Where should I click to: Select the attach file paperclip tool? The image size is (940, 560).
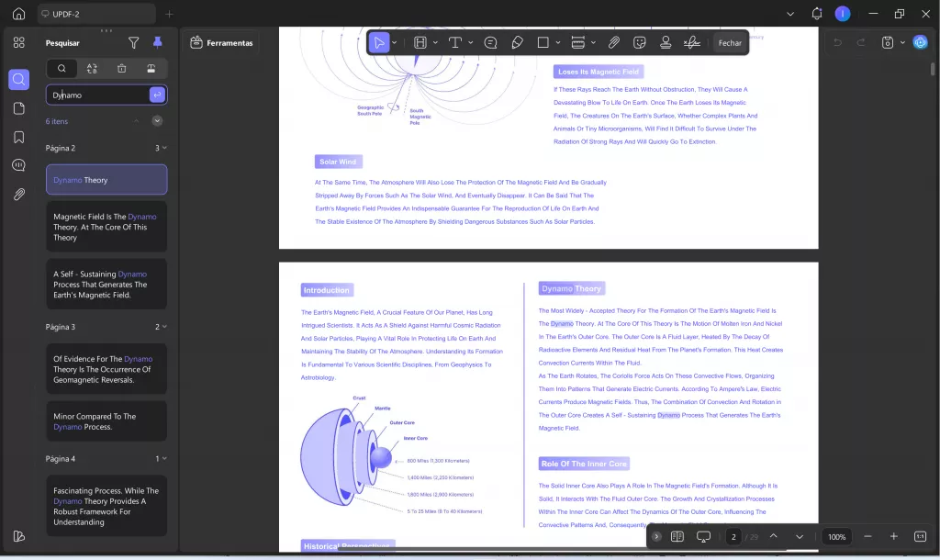pos(613,42)
